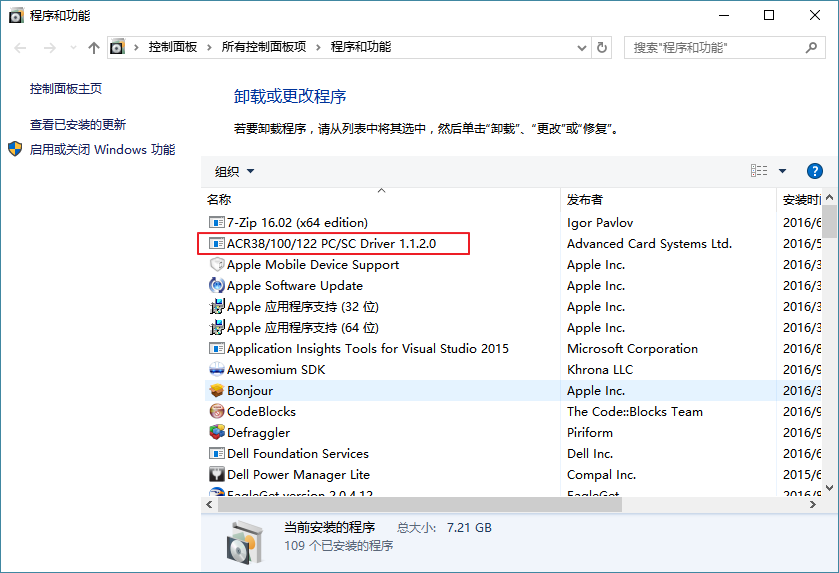
Task: Expand the view options dropdown arrow
Action: 782,171
